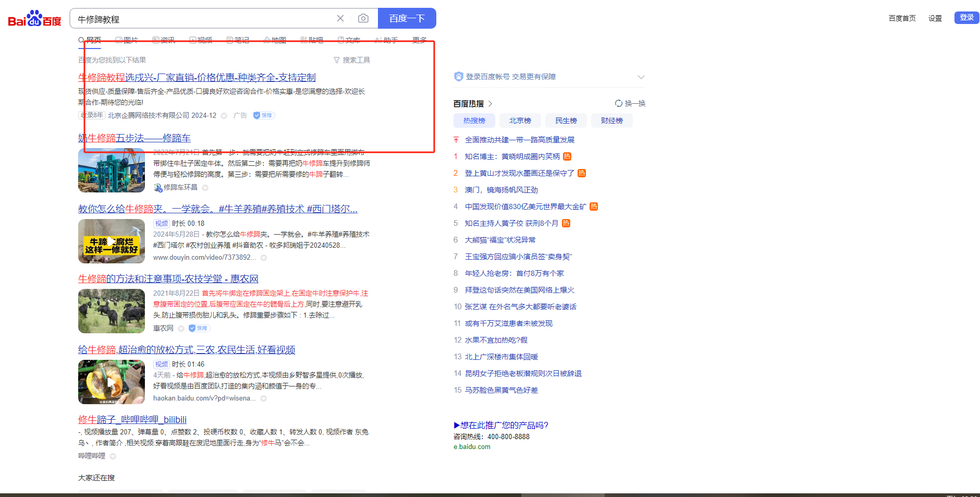Switch to the 视频 search tab
The image size is (980, 497).
tap(201, 40)
